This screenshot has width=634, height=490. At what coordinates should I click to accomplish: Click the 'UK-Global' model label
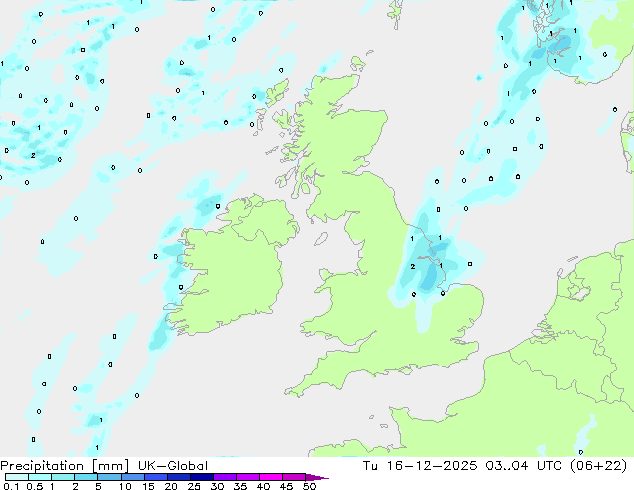tap(173, 466)
